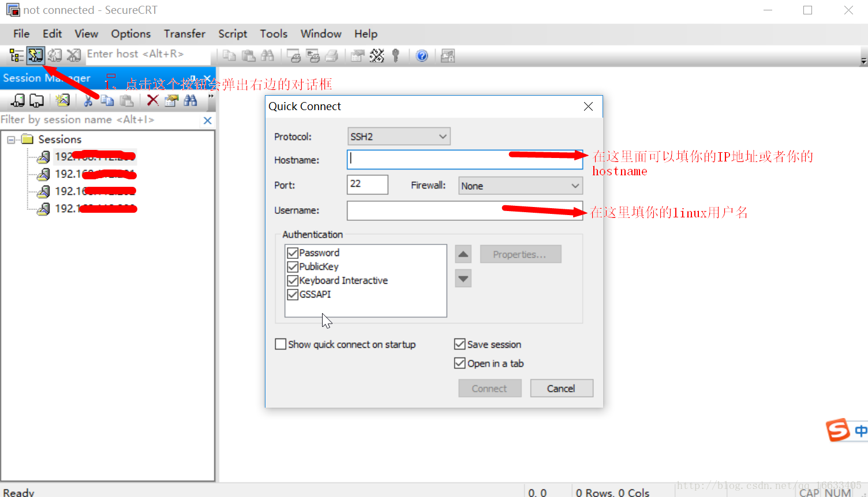Toggle the Open in a tab checkbox
Viewport: 868px width, 497px height.
tap(460, 363)
